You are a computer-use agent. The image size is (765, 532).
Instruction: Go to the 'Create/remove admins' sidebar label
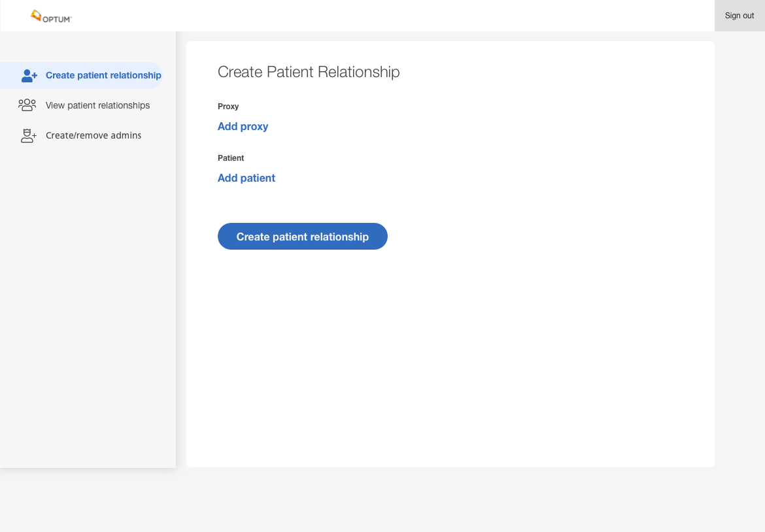(93, 135)
